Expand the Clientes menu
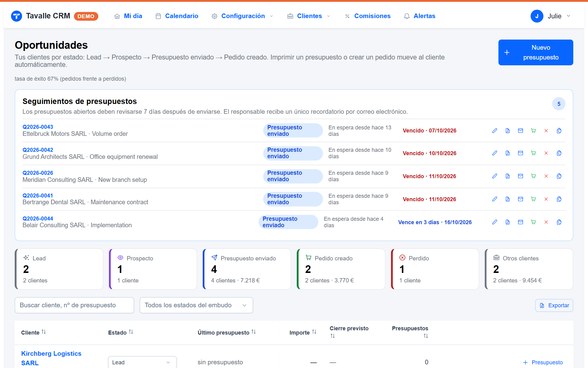The height and width of the screenshot is (368, 588). pos(309,16)
